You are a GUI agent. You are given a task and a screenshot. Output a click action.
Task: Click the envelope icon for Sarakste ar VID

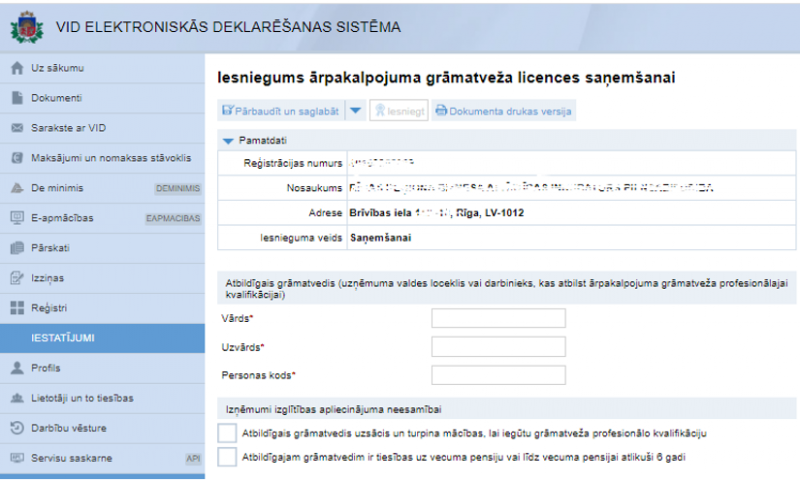click(x=16, y=128)
